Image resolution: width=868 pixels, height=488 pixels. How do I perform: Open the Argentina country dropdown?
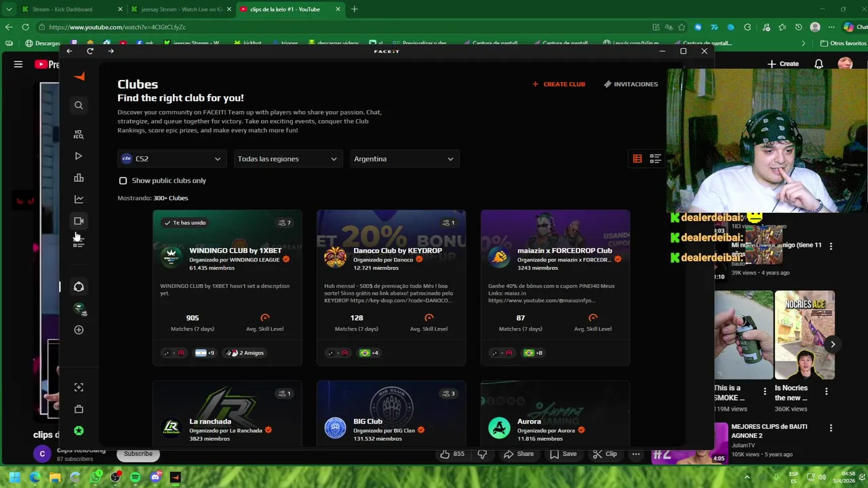pos(404,159)
